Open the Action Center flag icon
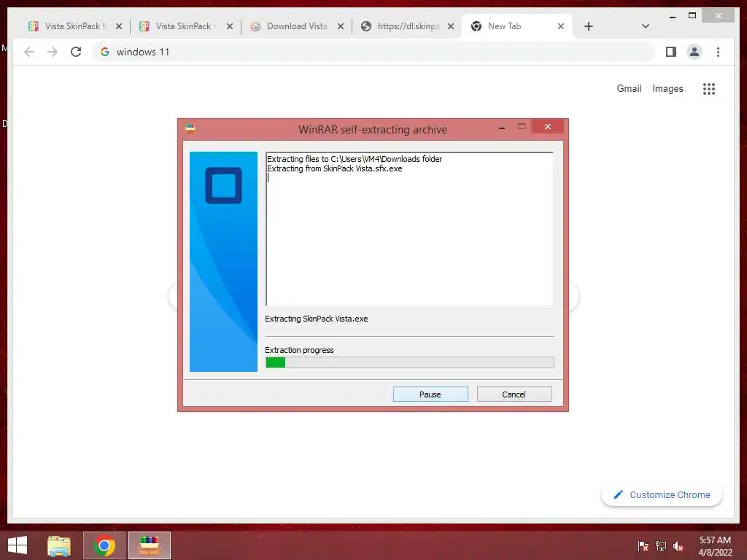Image resolution: width=747 pixels, height=560 pixels. (x=643, y=545)
